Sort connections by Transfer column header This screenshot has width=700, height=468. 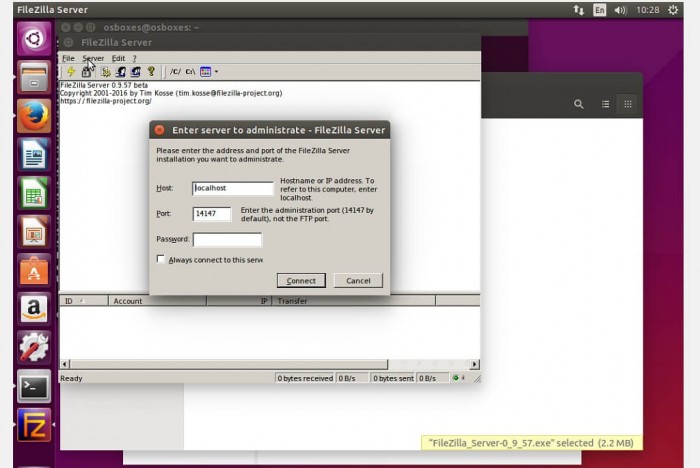(354, 301)
